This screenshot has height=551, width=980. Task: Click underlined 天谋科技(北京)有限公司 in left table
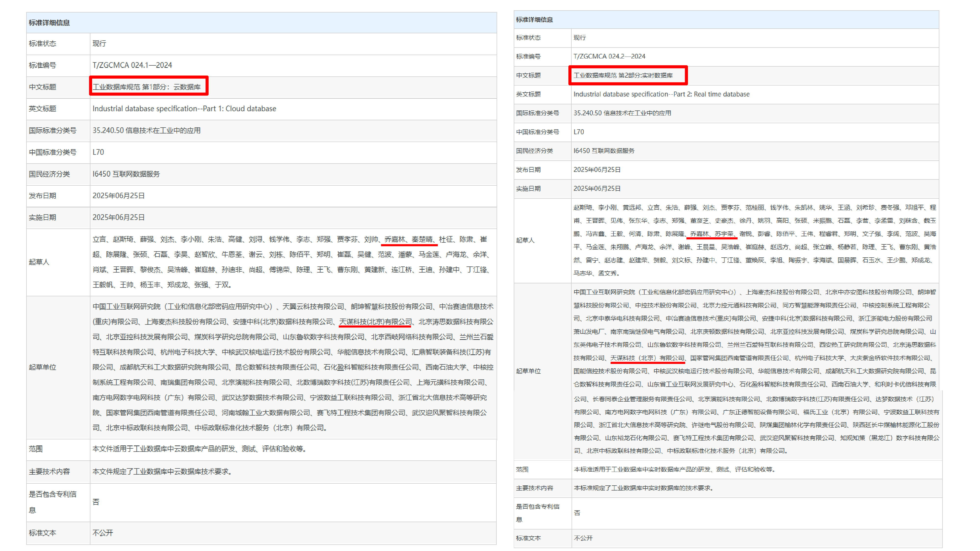[375, 322]
